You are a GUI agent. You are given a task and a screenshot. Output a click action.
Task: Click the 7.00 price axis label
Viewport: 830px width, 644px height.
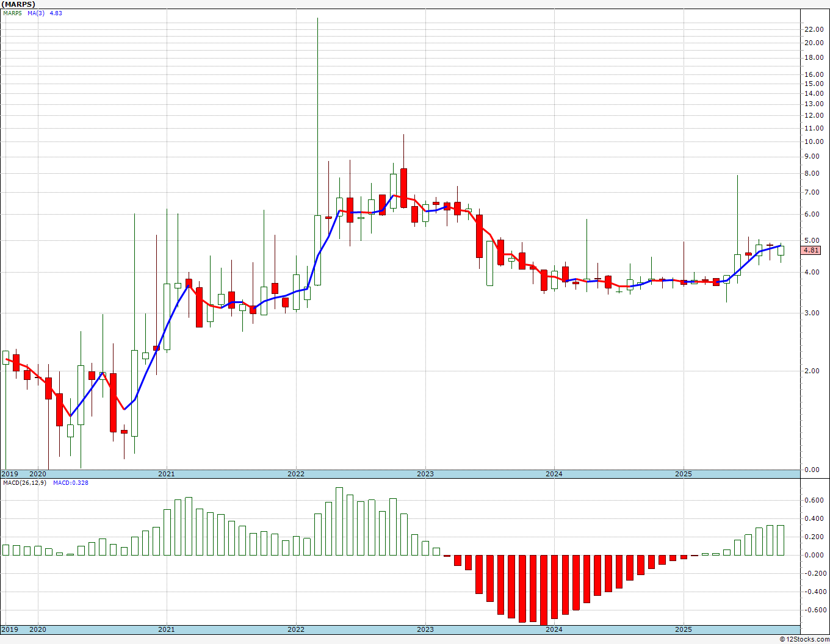(812, 192)
